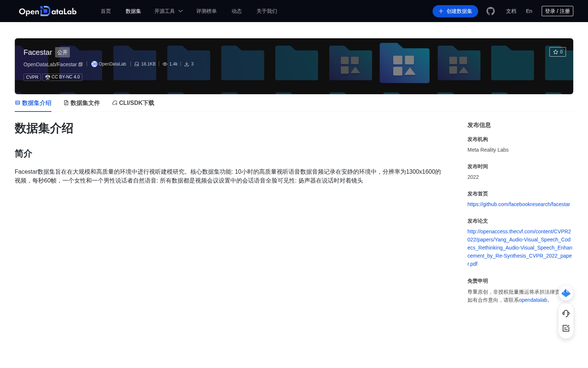Click the Facestar dataset title
Viewport: 588px width, 368px height.
[38, 52]
